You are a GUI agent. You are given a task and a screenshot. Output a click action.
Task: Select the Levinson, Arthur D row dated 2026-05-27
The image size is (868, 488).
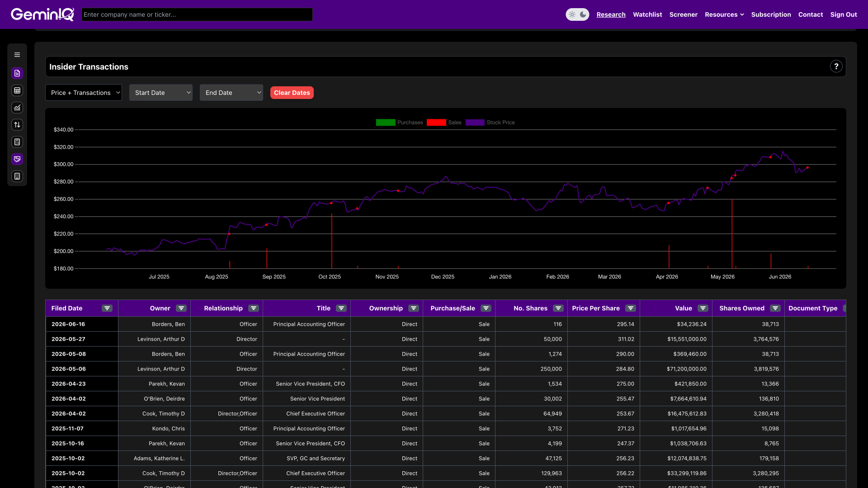[x=445, y=339]
